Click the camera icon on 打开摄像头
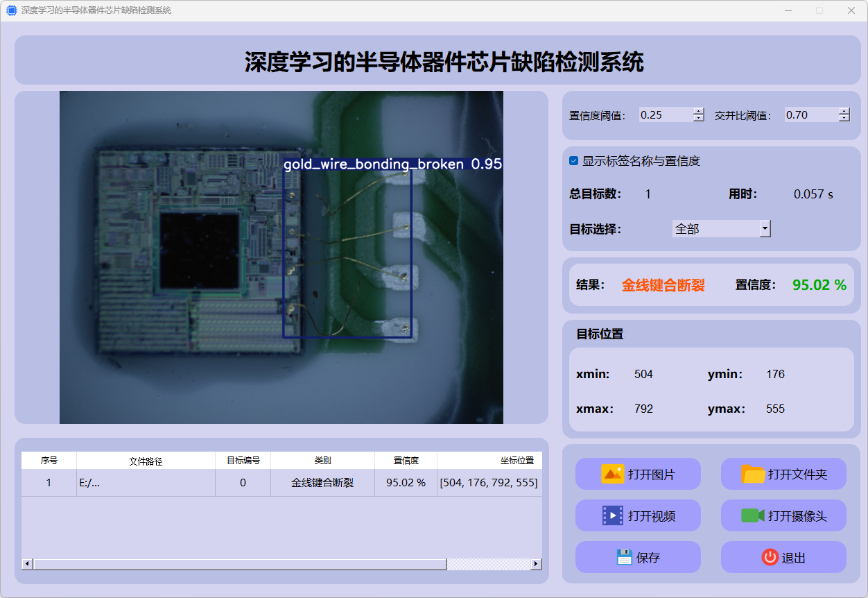The image size is (868, 598). 753,516
